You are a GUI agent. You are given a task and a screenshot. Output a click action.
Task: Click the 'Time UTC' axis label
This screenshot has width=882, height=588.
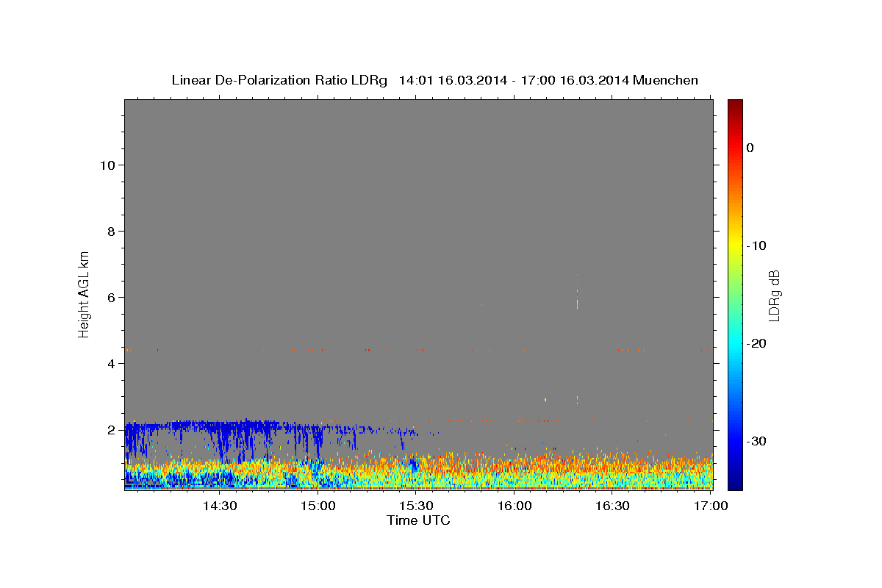(x=418, y=520)
